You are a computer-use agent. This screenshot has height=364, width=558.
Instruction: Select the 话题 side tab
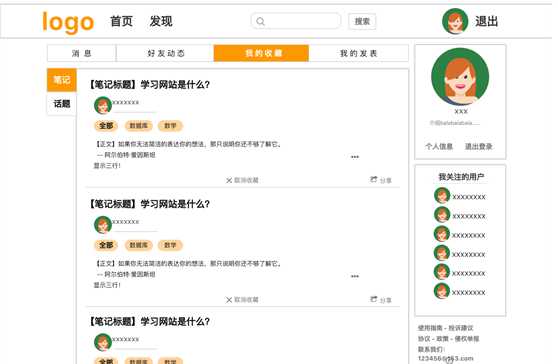click(x=62, y=104)
